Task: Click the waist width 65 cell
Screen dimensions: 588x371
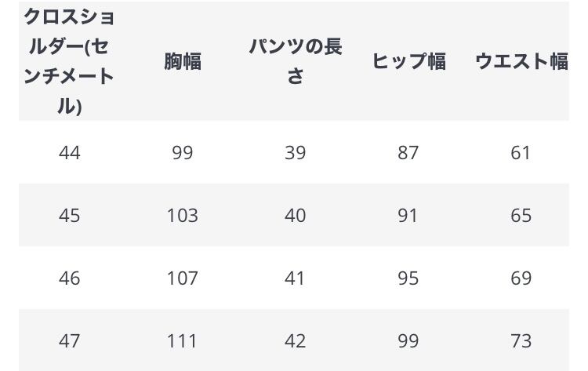Action: click(521, 216)
